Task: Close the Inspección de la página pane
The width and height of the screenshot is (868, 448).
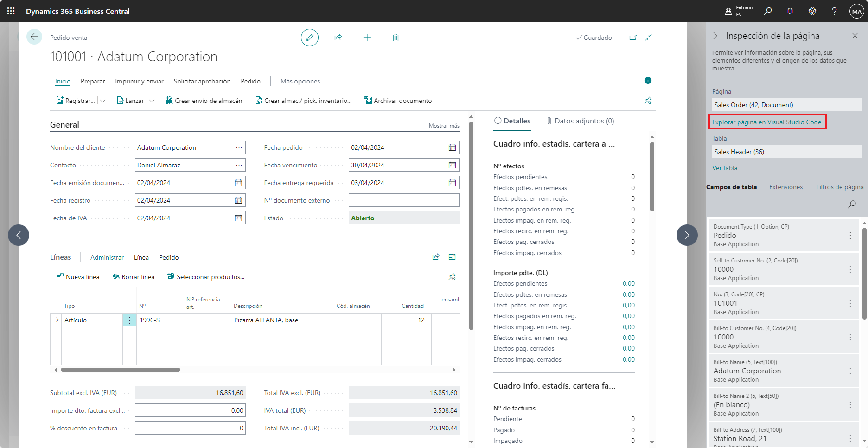Action: coord(855,36)
